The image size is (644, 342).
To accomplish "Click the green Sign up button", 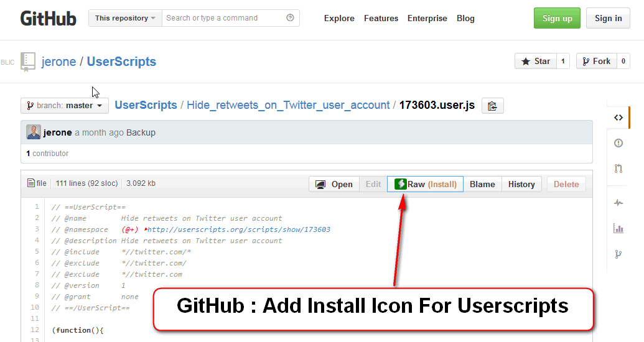I will (x=557, y=18).
